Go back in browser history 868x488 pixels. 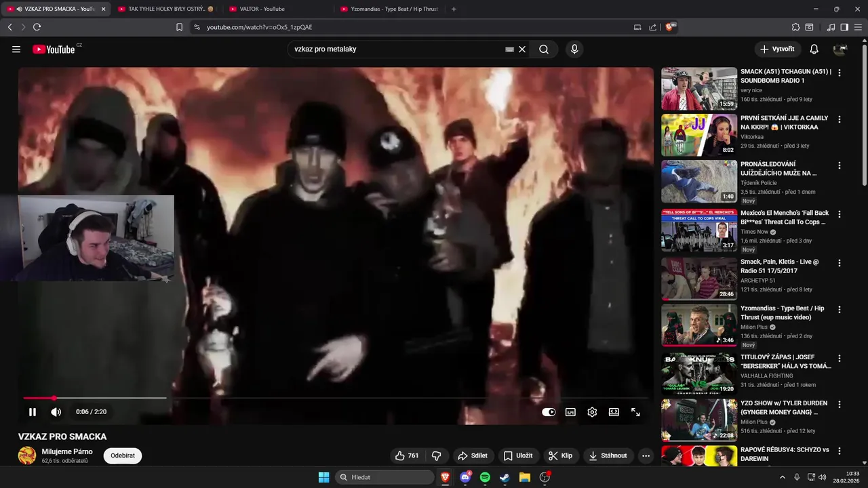(9, 27)
